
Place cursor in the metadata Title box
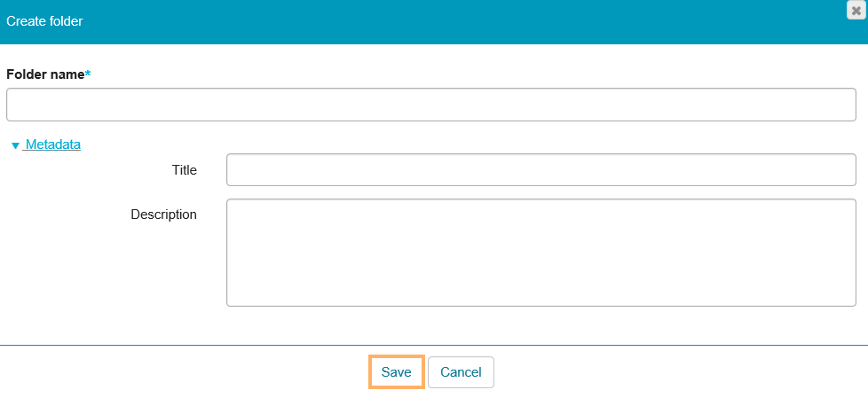[541, 170]
